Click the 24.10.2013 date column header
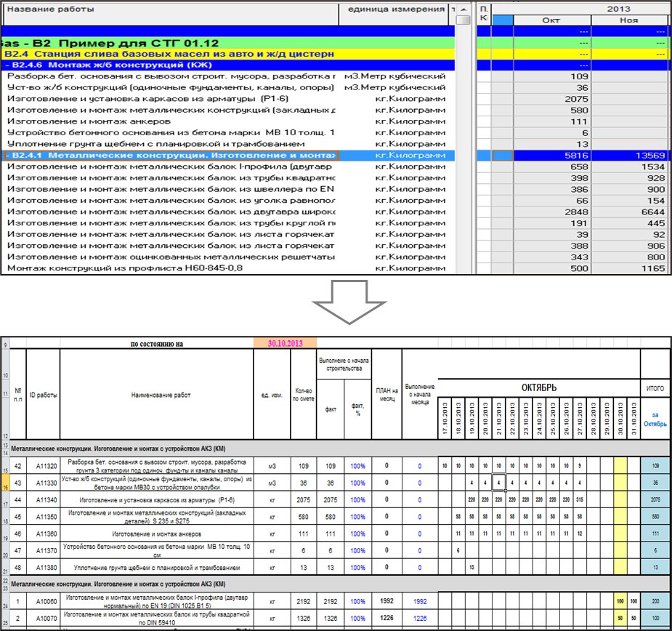This screenshot has height=631, width=672. tap(539, 418)
